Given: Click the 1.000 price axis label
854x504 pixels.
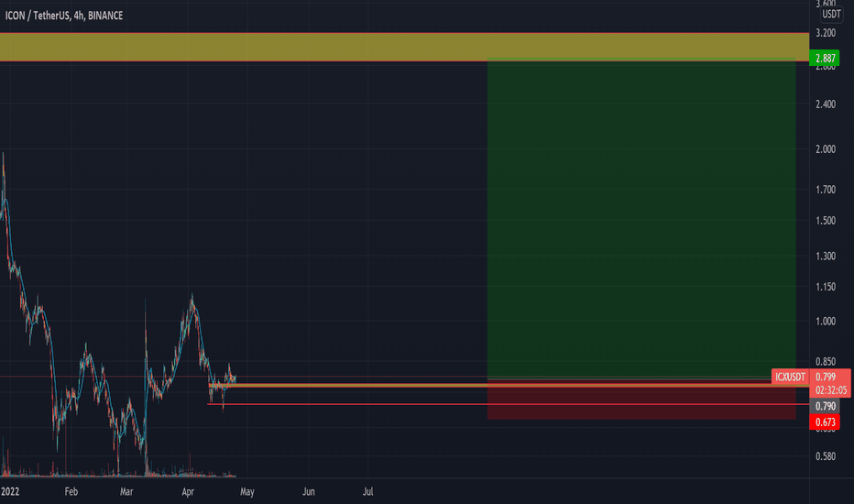Looking at the screenshot, I should pos(825,321).
